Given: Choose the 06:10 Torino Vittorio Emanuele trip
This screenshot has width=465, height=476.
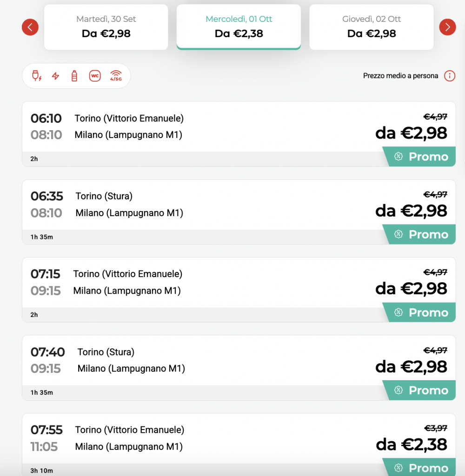Looking at the screenshot, I should coord(239,134).
